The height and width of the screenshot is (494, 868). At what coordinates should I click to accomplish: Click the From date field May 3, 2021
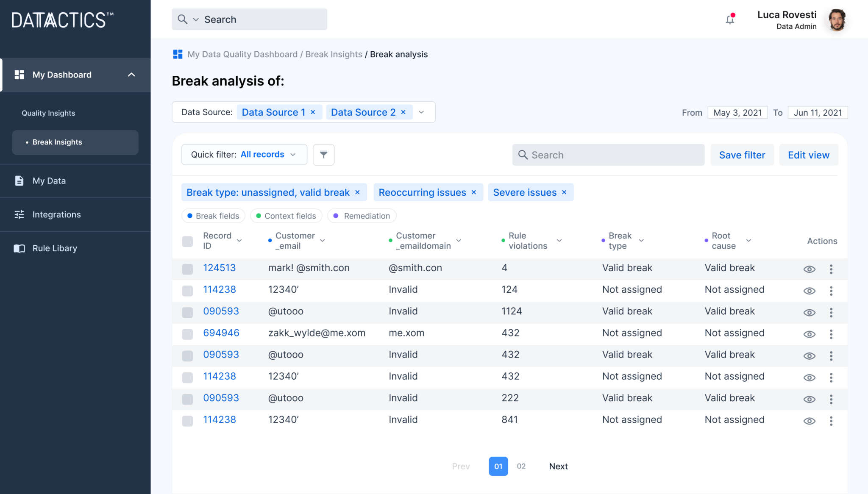point(737,113)
